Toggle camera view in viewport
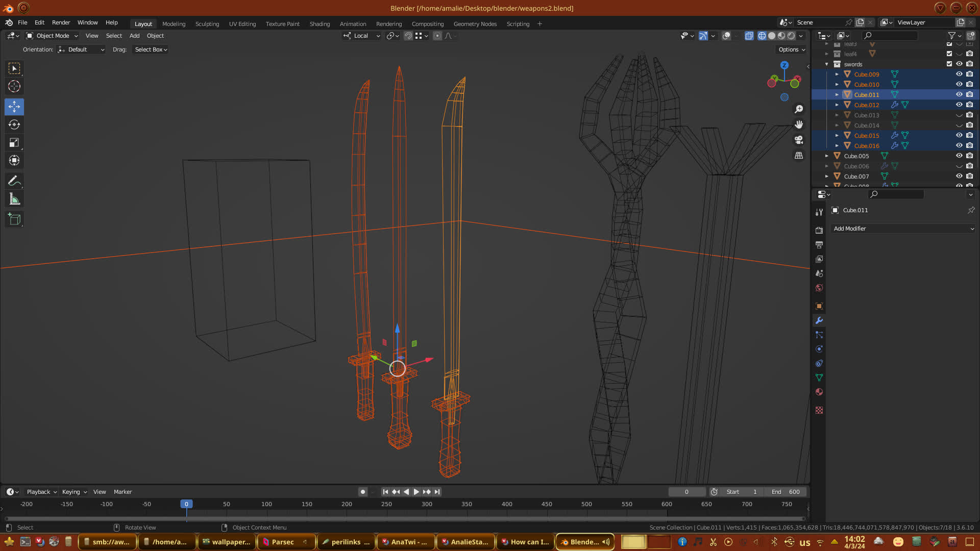Viewport: 980px width, 551px height. pyautogui.click(x=799, y=140)
